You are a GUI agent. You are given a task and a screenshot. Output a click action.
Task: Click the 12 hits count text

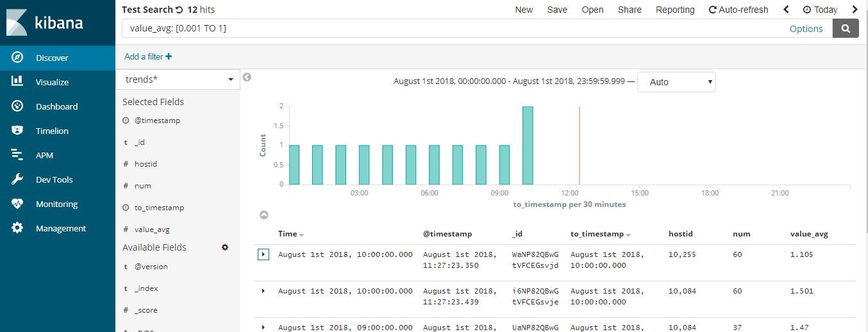pos(201,10)
